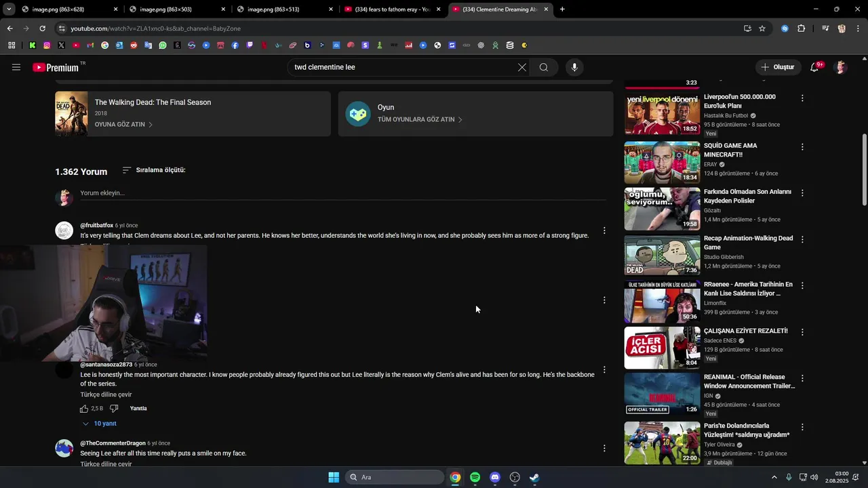Open the YouTube notifications bell

815,67
